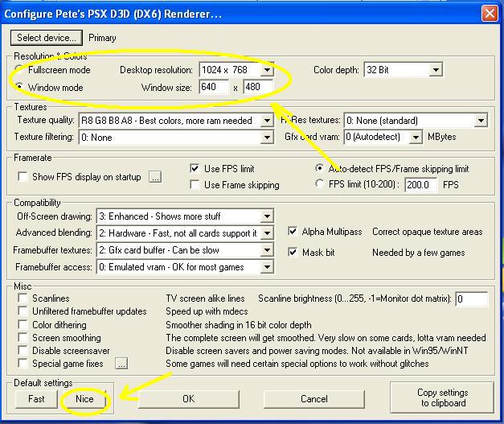The height and width of the screenshot is (424, 504).
Task: Click the Scanline brightness input field
Action: (472, 298)
